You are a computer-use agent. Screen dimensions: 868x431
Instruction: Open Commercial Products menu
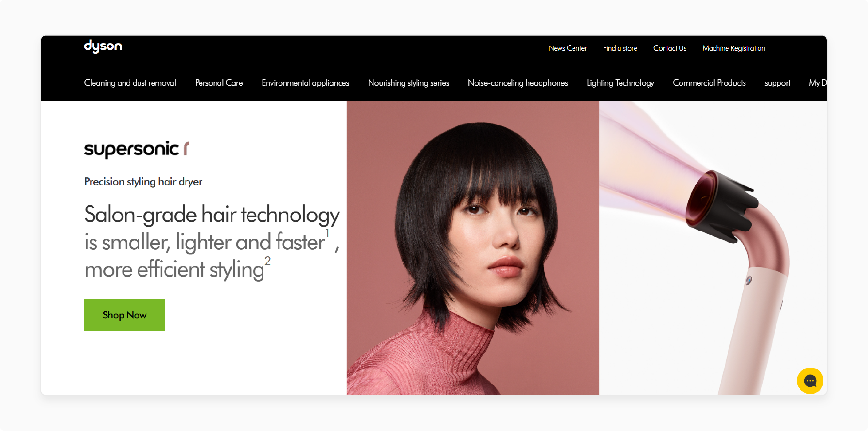(709, 83)
